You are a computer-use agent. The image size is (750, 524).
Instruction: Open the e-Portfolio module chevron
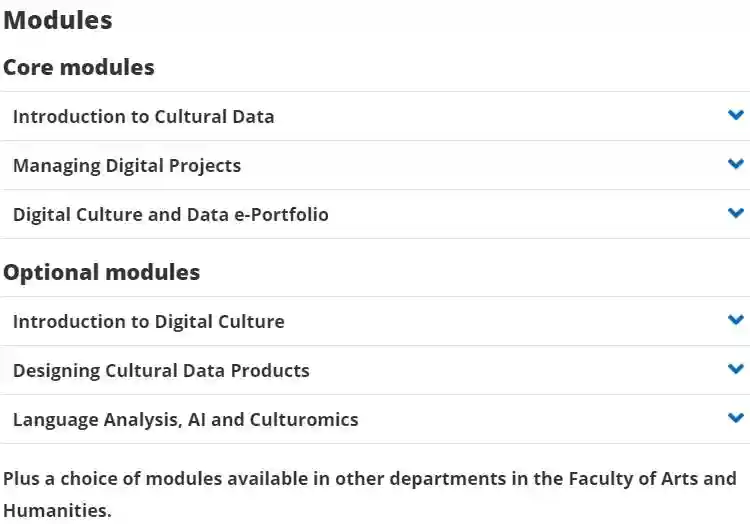click(736, 213)
